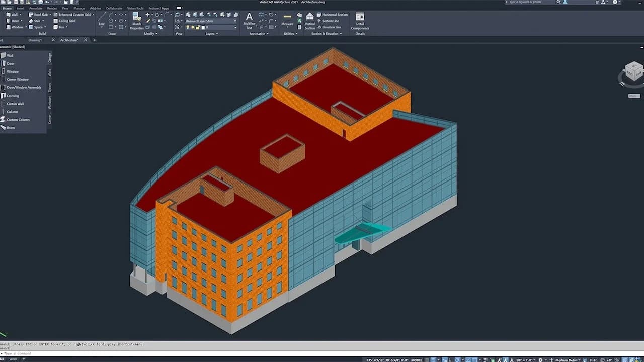644x362 pixels.
Task: Click Door/Window Assembly in the palette
Action: point(24,87)
